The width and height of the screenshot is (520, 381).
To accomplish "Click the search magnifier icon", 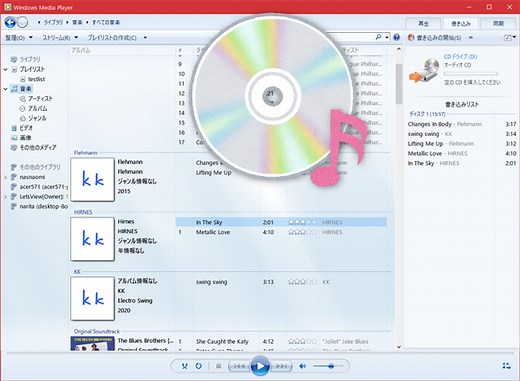I will (378, 37).
